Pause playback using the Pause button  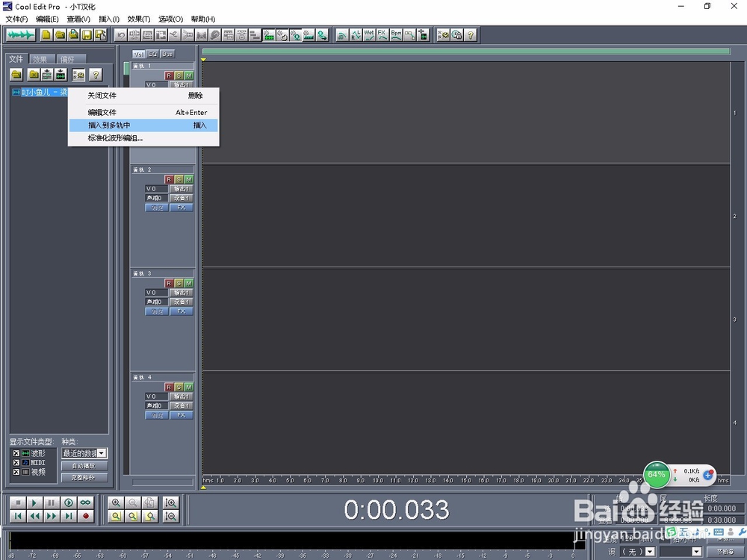click(52, 503)
